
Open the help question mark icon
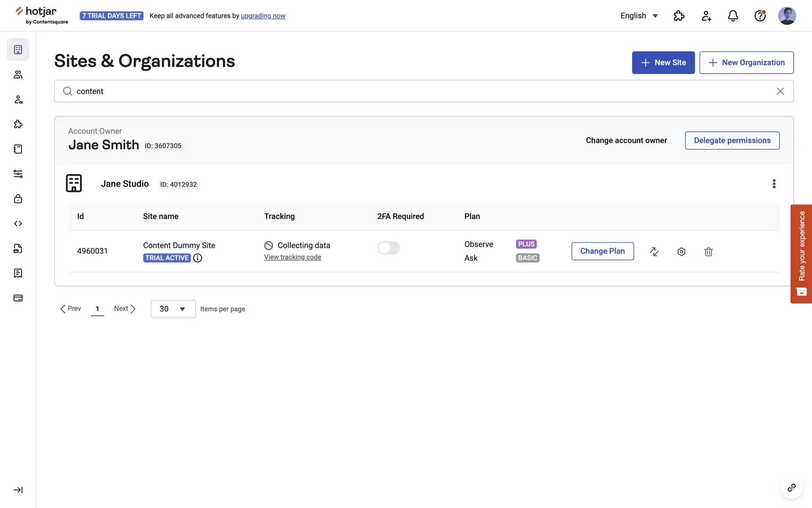coord(760,16)
